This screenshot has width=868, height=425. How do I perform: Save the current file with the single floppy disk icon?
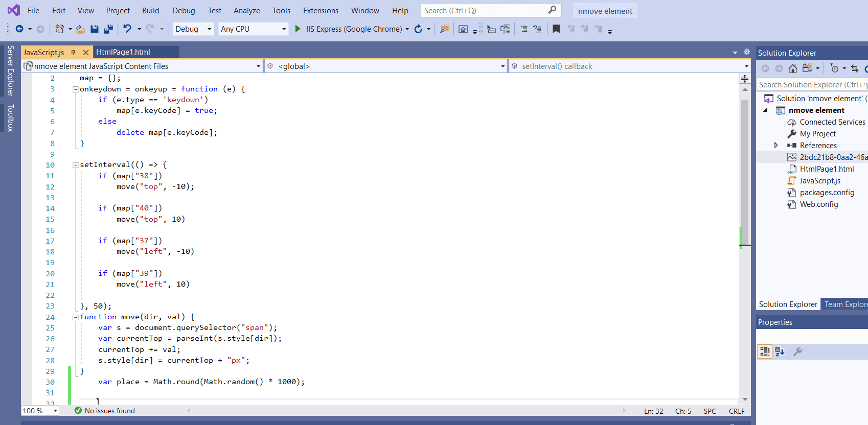coord(95,29)
